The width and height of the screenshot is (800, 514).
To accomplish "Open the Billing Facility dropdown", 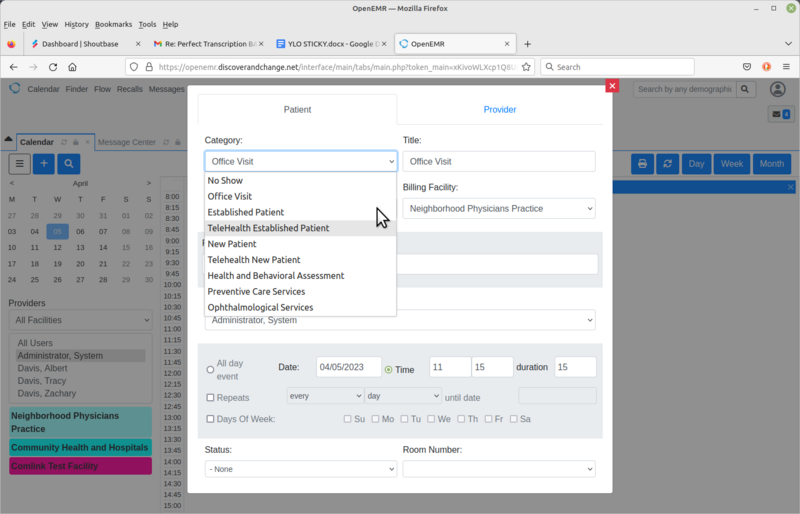I will click(x=499, y=209).
